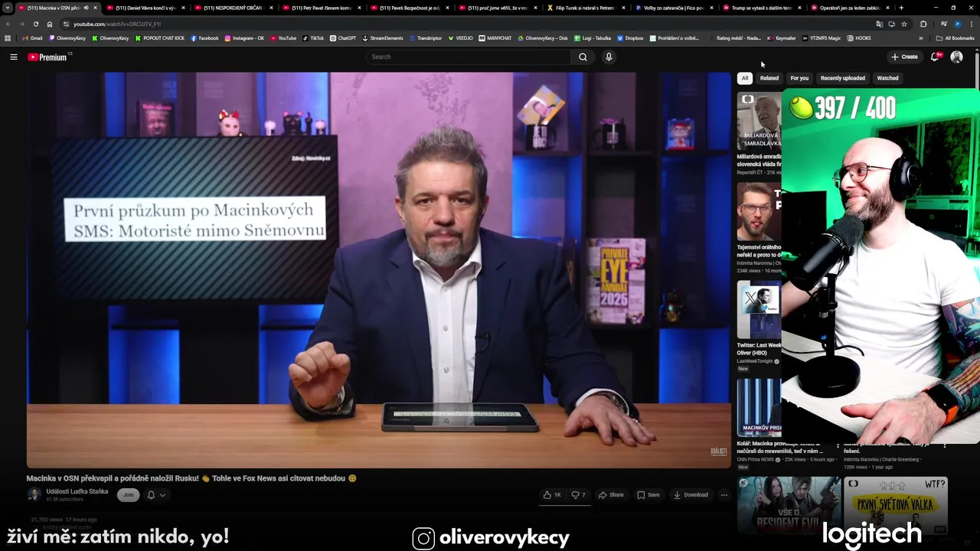Open the browser apps grid shortcut

point(8,38)
